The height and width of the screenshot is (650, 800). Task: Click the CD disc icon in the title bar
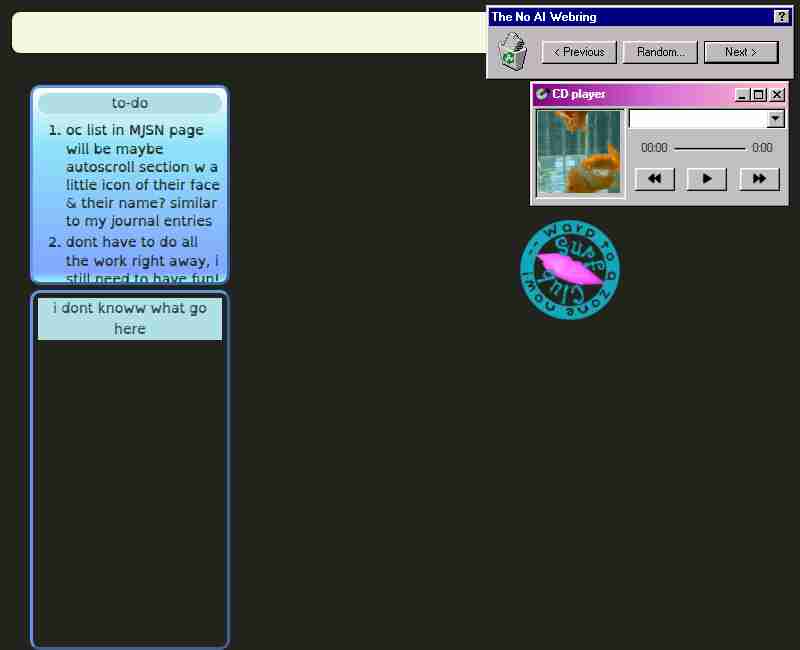pos(542,94)
